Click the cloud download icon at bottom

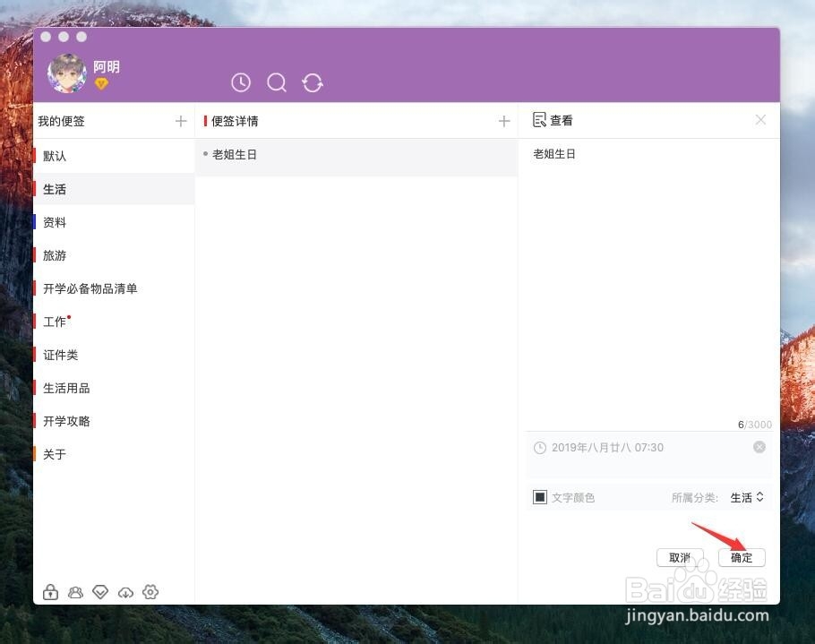[125, 593]
